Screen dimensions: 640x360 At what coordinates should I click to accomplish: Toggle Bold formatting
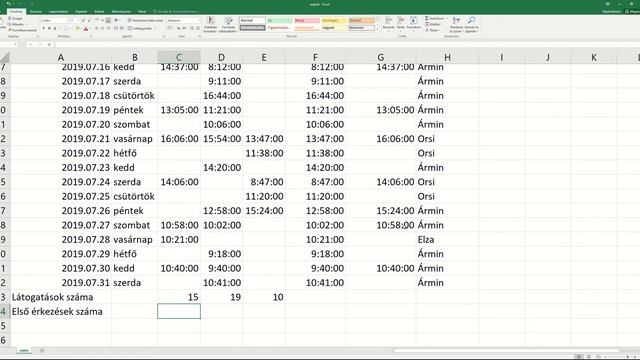43,29
